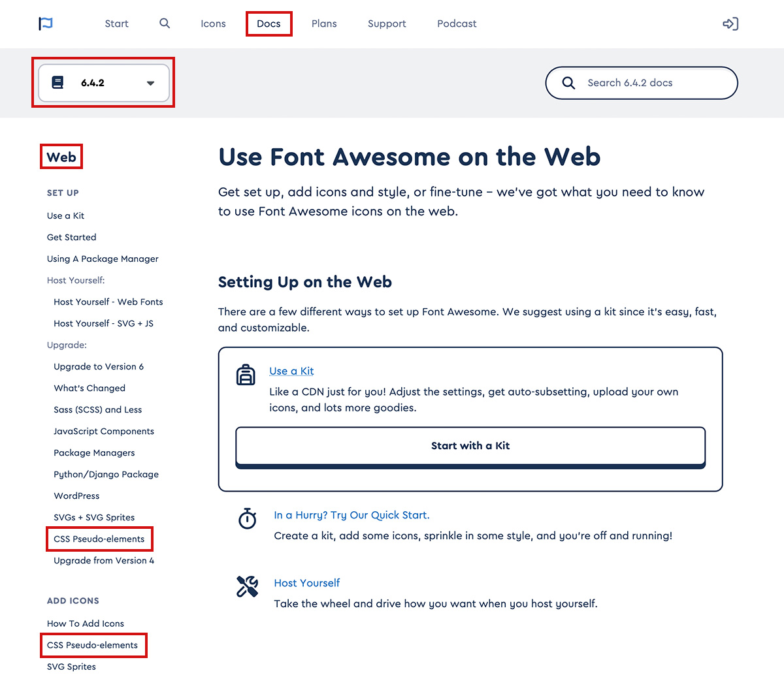Open In a Hurry? Try Our Quick Start link

coord(351,515)
